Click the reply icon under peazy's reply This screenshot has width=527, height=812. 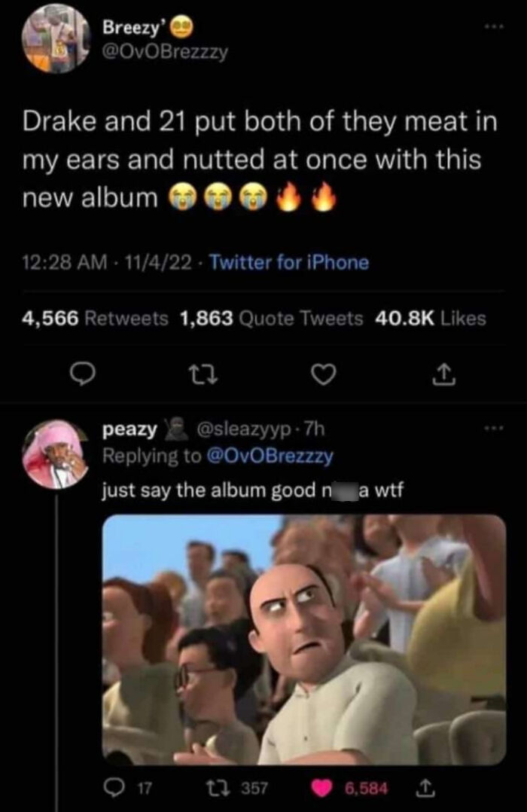(114, 786)
